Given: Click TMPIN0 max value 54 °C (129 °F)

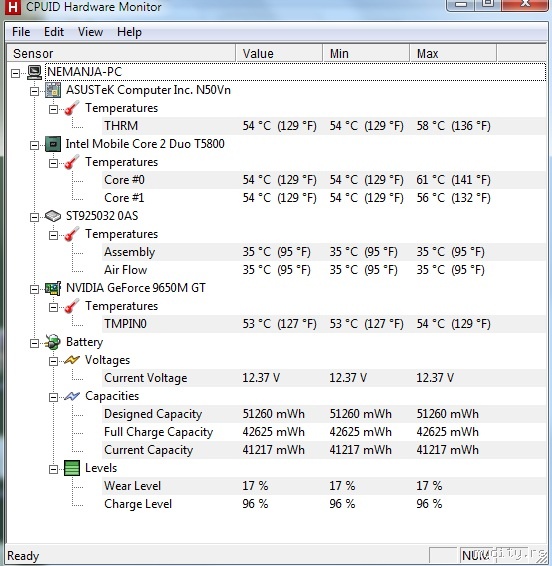Looking at the screenshot, I should coord(453,324).
